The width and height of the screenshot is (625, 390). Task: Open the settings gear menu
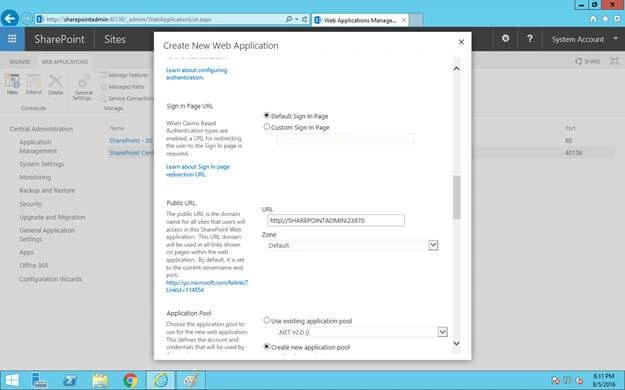505,39
